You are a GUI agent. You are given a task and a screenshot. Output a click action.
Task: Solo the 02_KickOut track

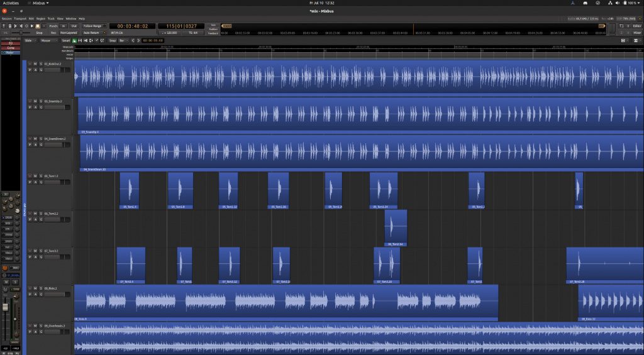[x=41, y=64]
